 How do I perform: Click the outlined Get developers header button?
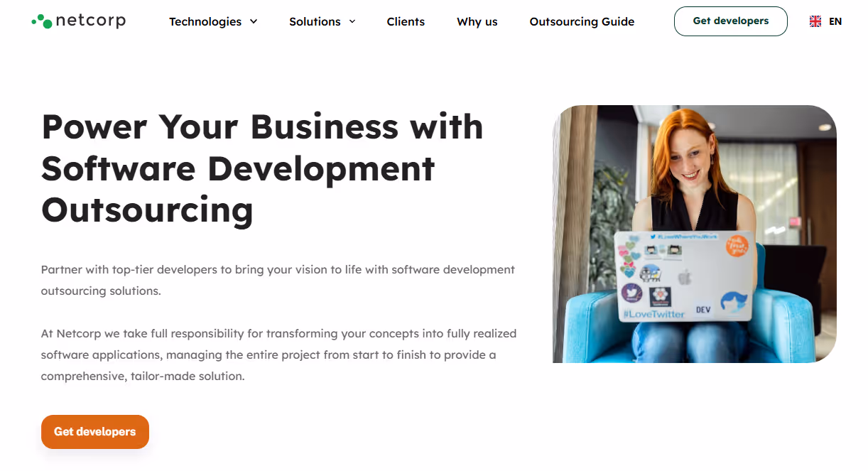tap(730, 21)
